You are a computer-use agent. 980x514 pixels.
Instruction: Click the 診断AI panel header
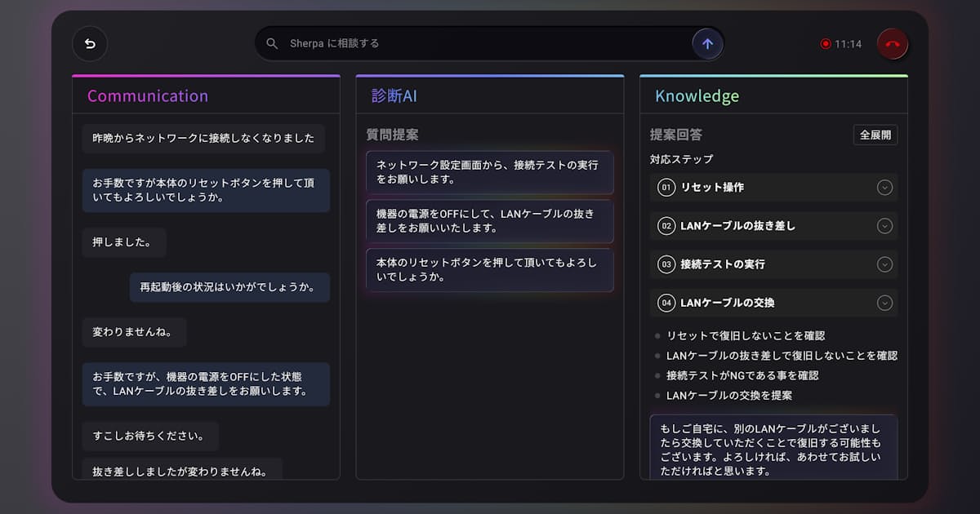coord(490,95)
